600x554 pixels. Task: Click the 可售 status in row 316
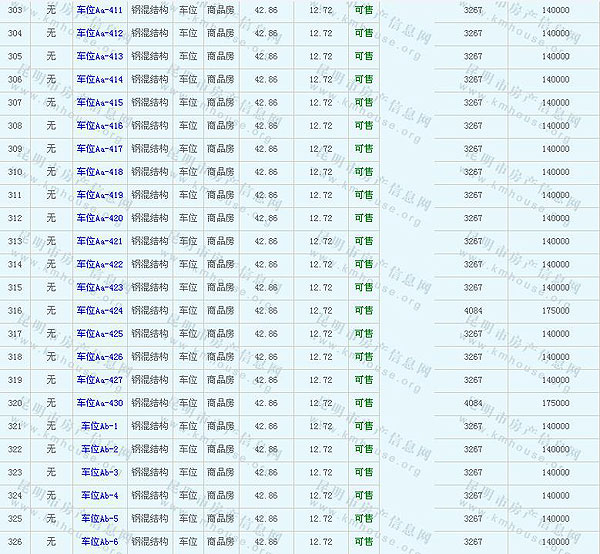[364, 311]
